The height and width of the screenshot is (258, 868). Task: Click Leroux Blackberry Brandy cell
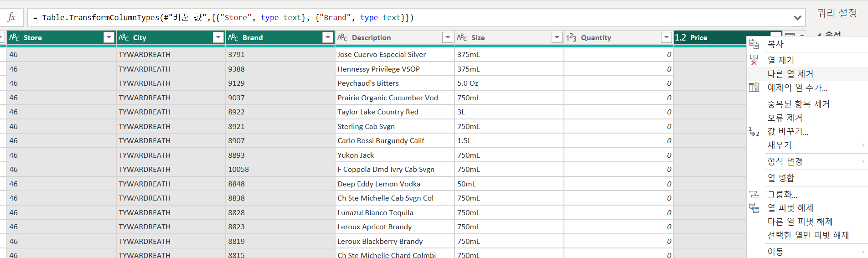[x=395, y=241]
